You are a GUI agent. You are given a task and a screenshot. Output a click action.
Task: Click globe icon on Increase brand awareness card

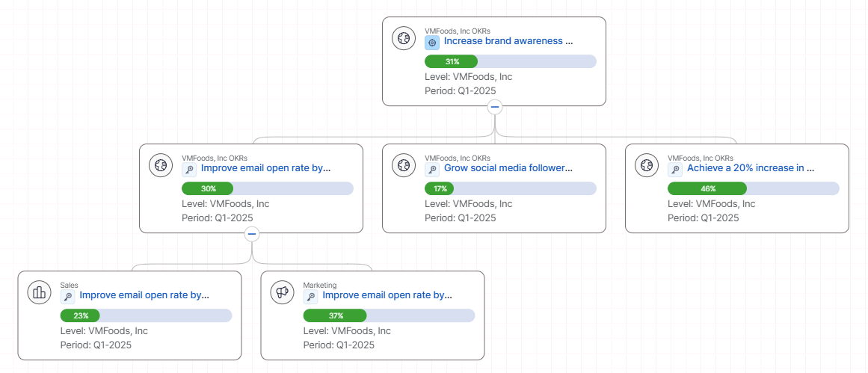(x=404, y=38)
